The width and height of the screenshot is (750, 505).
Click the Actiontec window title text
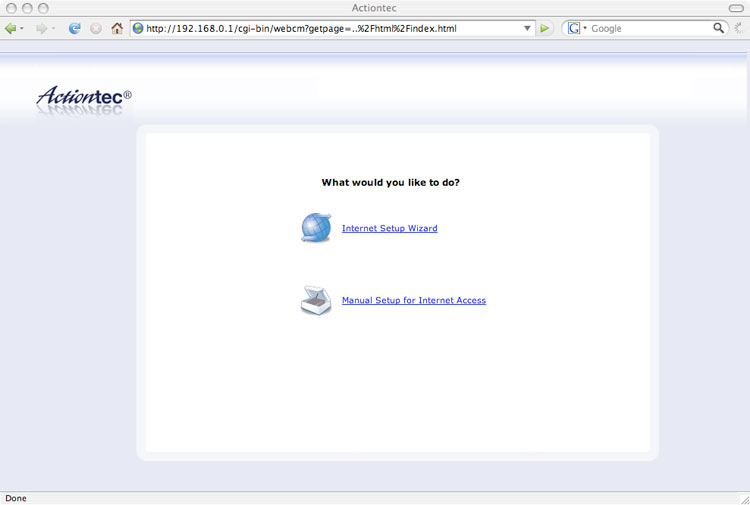pyautogui.click(x=374, y=8)
